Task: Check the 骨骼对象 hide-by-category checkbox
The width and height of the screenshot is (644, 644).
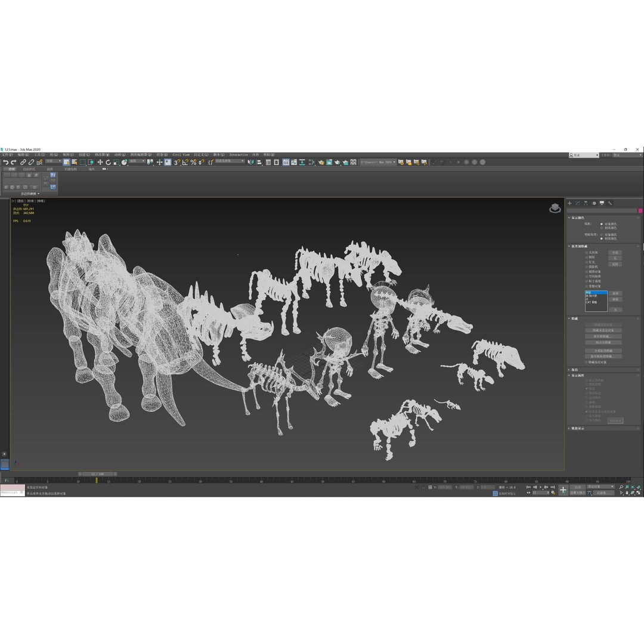Action: tap(587, 286)
